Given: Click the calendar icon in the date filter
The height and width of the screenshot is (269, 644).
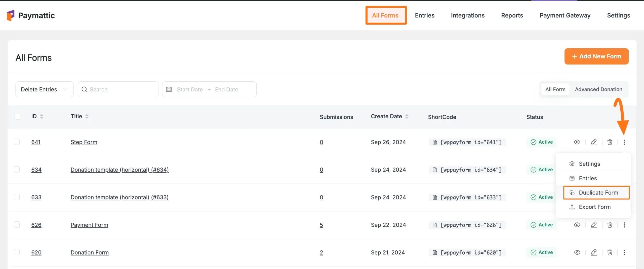Looking at the screenshot, I should (x=169, y=89).
